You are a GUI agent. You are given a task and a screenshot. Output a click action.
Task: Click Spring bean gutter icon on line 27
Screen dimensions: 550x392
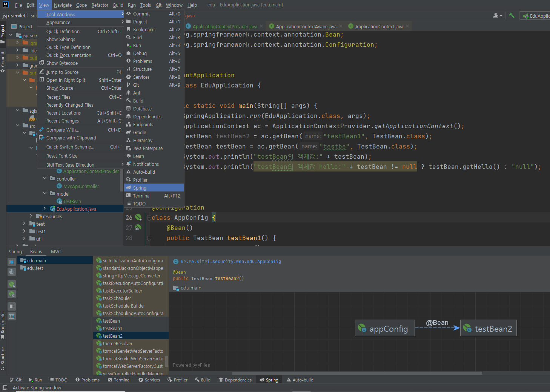tap(138, 227)
